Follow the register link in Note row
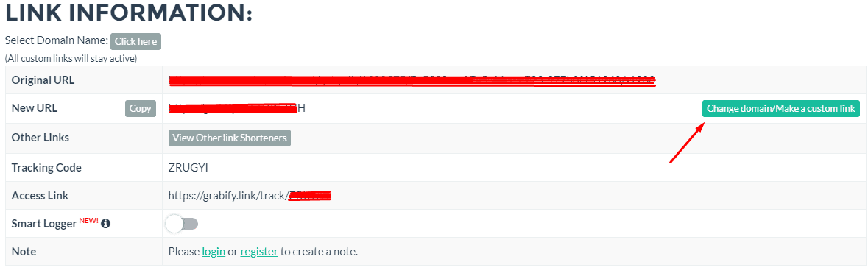Viewport: 868px width, 279px height. [259, 252]
